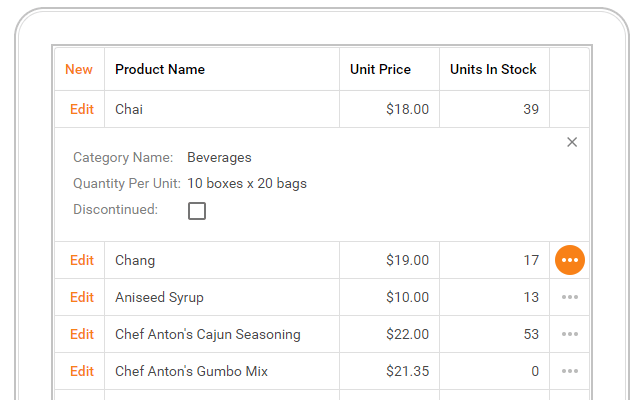This screenshot has width=640, height=400.
Task: Close the Chai detail panel
Action: (x=572, y=142)
